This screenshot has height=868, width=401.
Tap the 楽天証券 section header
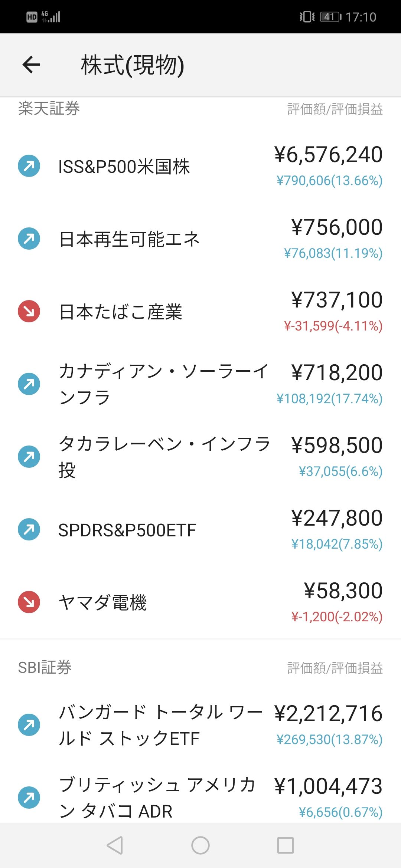point(49,109)
